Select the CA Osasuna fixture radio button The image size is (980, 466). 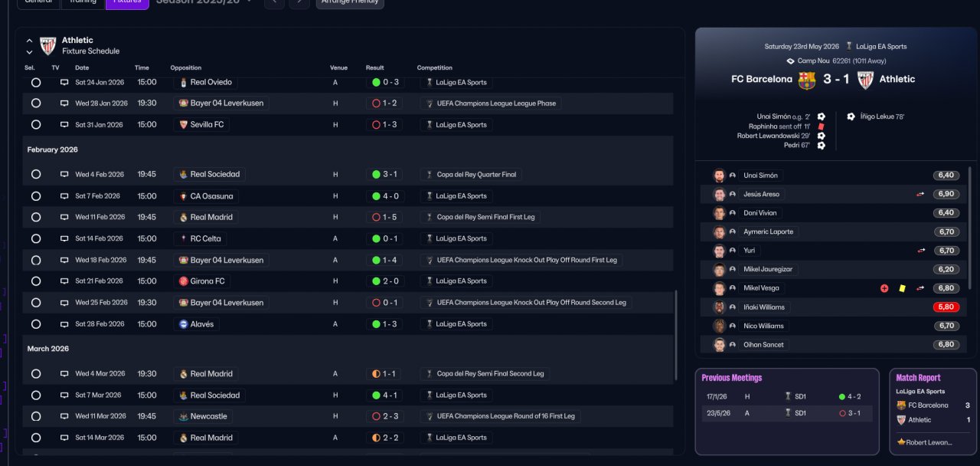[36, 196]
